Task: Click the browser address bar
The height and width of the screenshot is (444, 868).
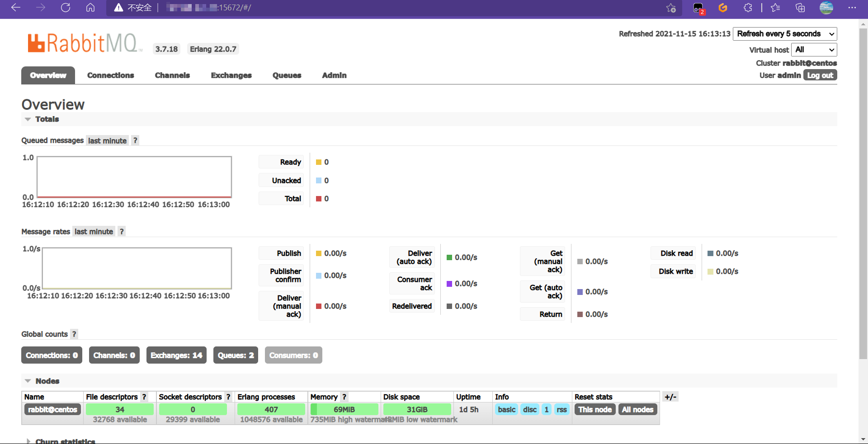Action: (x=393, y=8)
